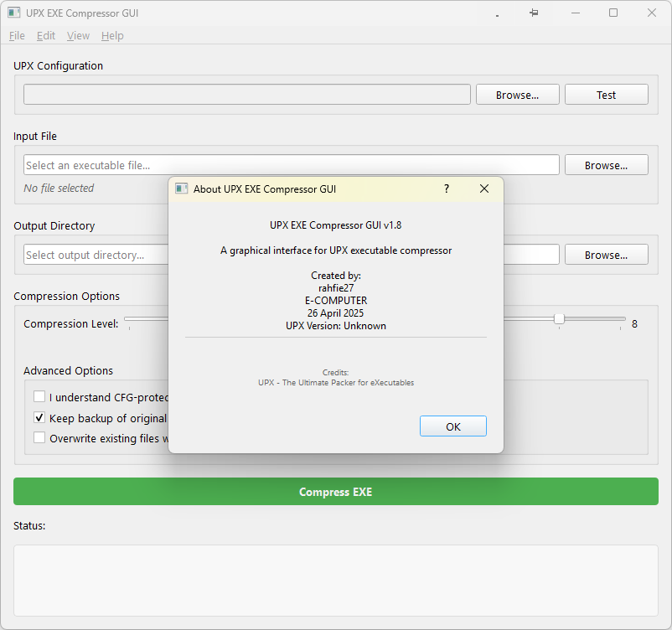Enable 'Overwrite existing files' checkbox

39,437
